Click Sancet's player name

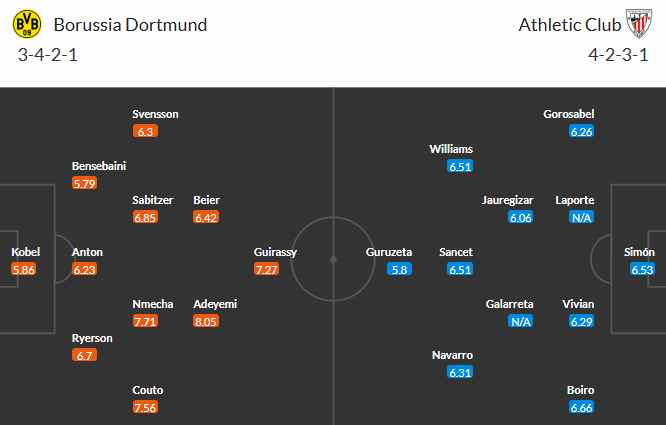(456, 252)
